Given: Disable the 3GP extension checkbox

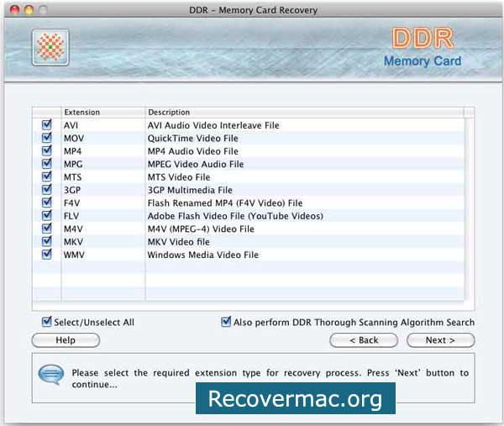Looking at the screenshot, I should 47,189.
